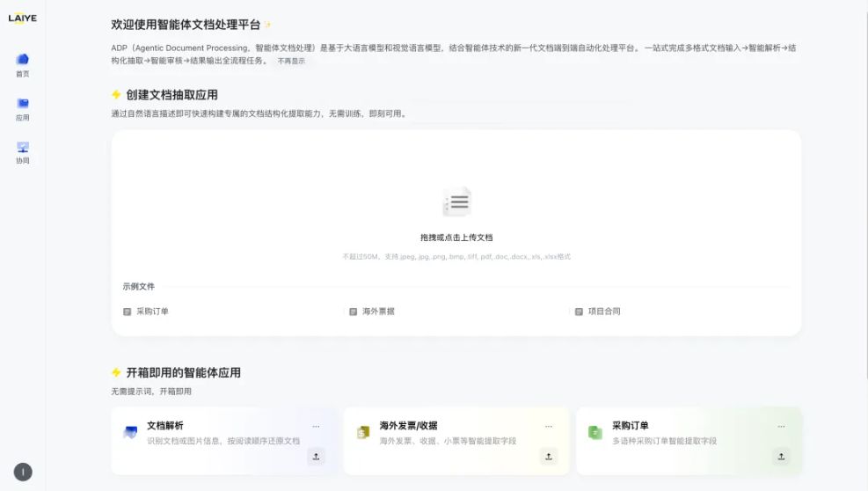Open the 首页 home sidebar icon

[23, 65]
